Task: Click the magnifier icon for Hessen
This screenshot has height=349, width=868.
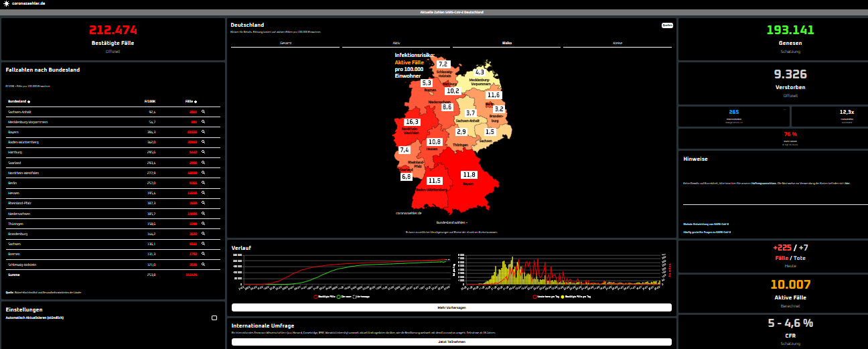Action: pyautogui.click(x=203, y=193)
